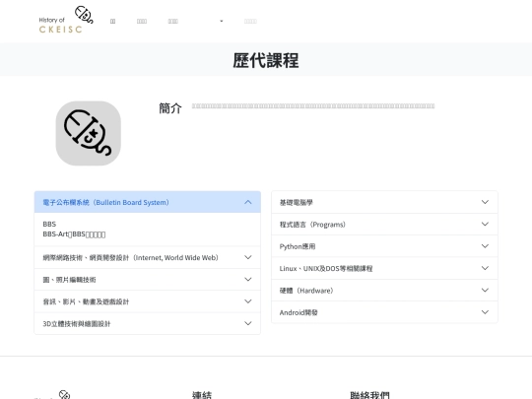Click the History of CKEISC header logo
Image resolution: width=532 pixels, height=399 pixels.
pos(66,20)
